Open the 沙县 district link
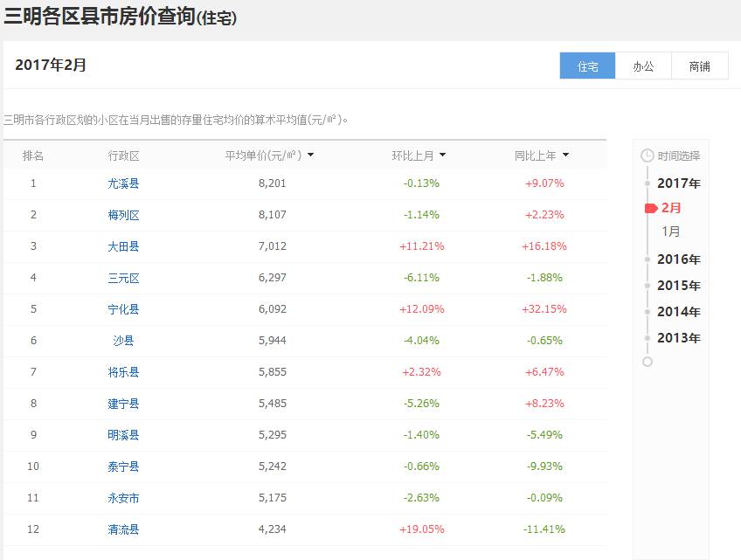Image resolution: width=741 pixels, height=560 pixels. click(x=123, y=341)
